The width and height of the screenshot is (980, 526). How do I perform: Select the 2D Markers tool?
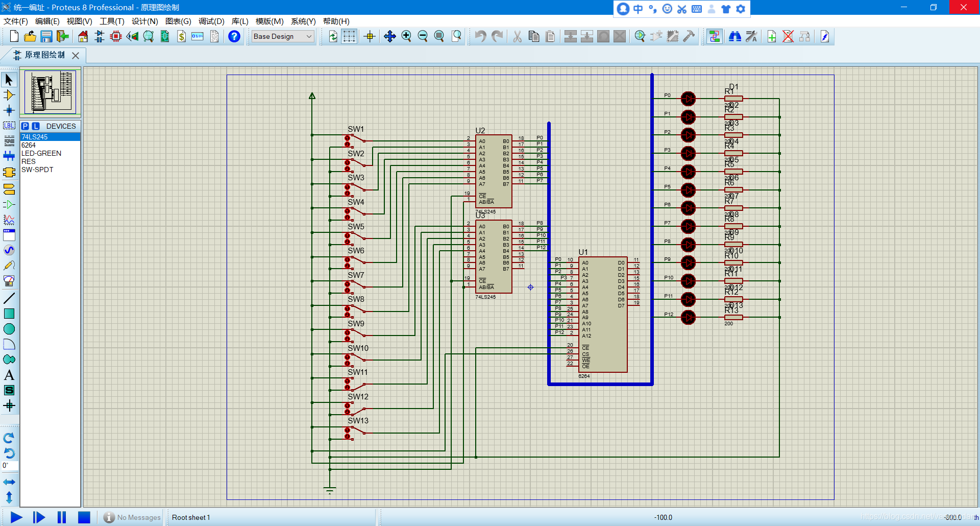(9, 406)
